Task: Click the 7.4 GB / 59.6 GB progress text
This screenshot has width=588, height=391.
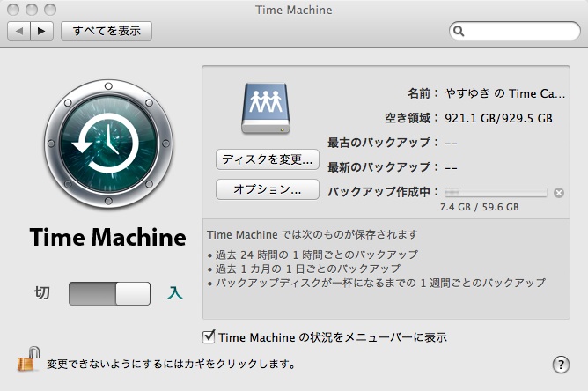Action: point(479,207)
